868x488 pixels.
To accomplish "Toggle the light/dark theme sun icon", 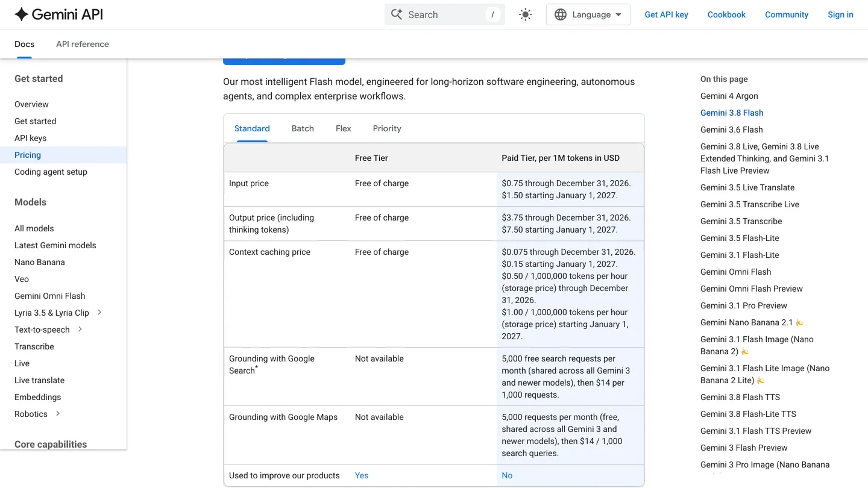I will [526, 14].
